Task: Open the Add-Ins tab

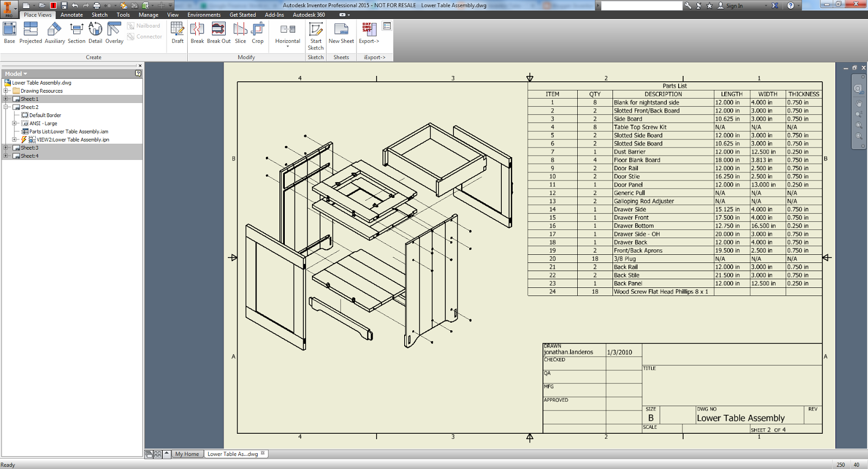Action: click(x=274, y=15)
